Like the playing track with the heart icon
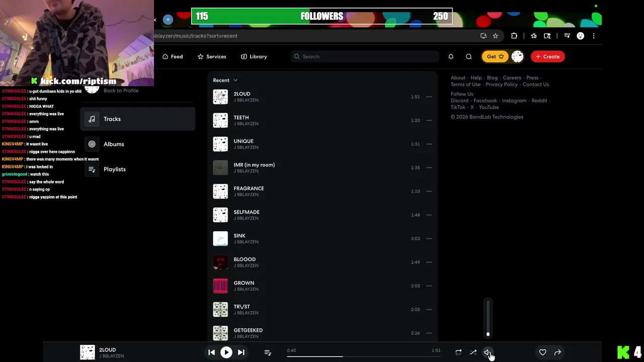 click(x=543, y=352)
